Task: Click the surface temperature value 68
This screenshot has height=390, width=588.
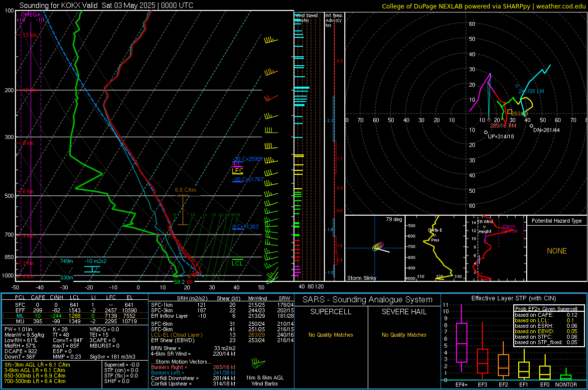Action: (x=190, y=282)
